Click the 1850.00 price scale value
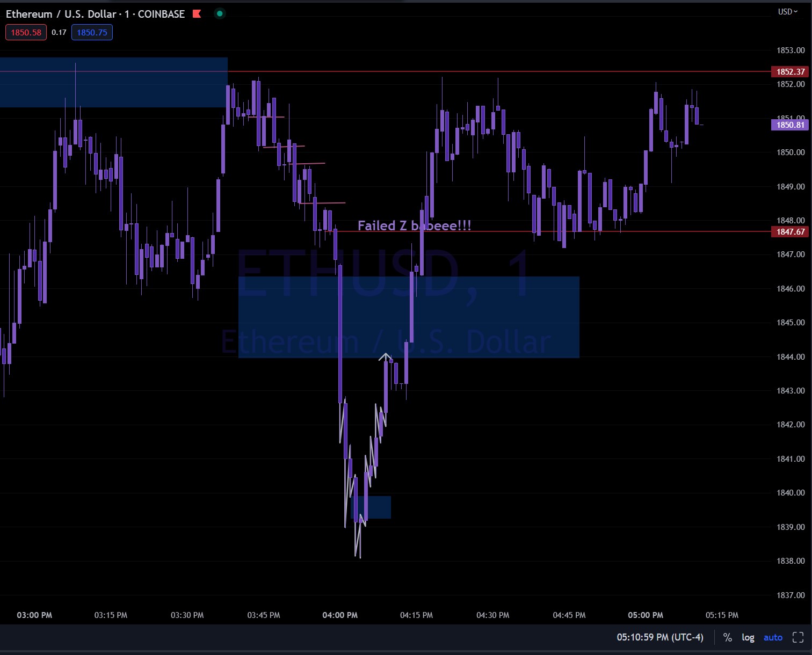 pos(791,152)
